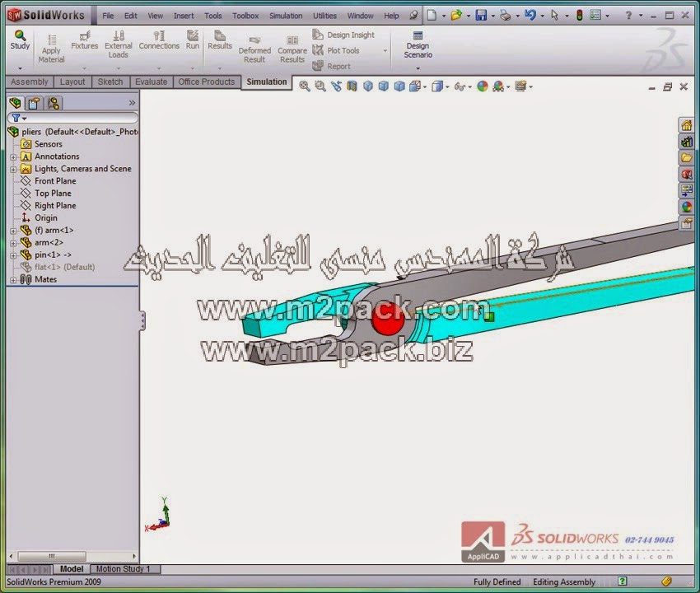The image size is (700, 593).
Task: Click the SolidWorks Resources home icon
Action: pyautogui.click(x=686, y=125)
